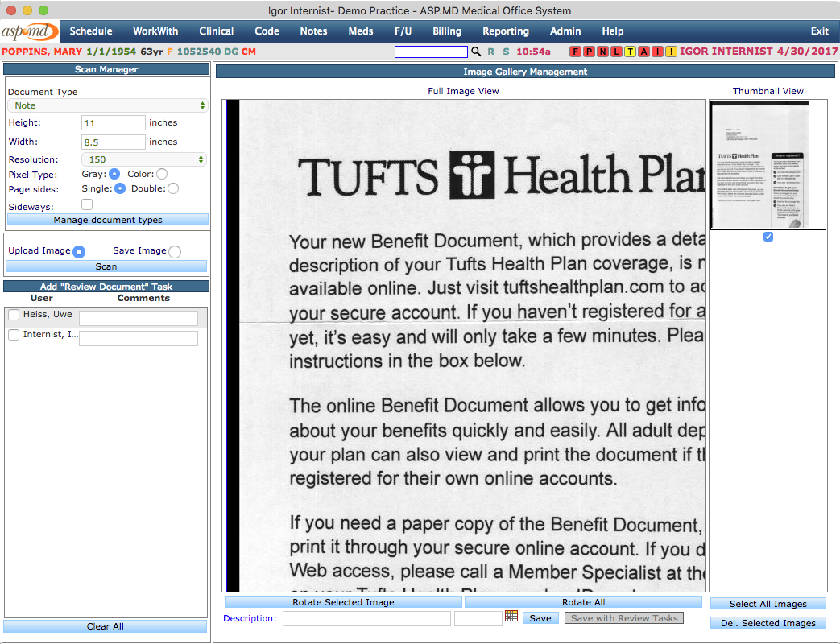Open the Meds menu
The image size is (840, 644).
361,31
